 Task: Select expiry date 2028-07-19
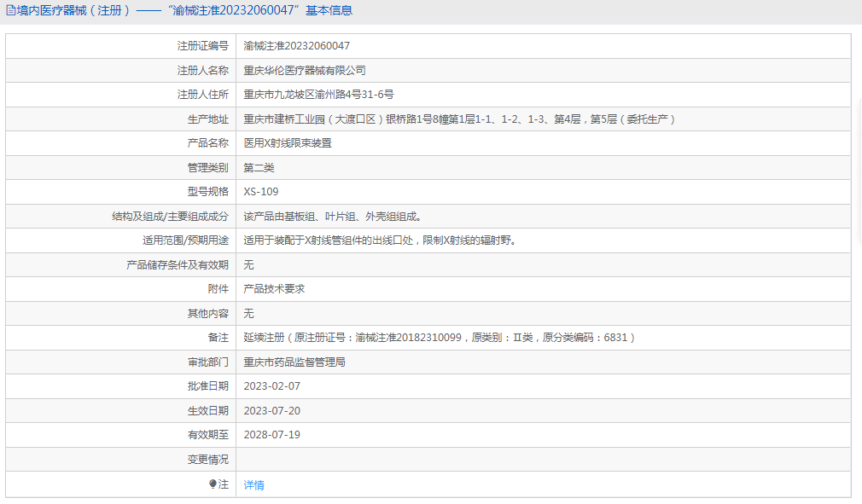272,435
